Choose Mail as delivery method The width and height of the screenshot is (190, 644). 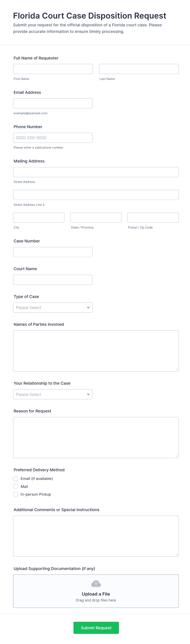click(x=16, y=486)
